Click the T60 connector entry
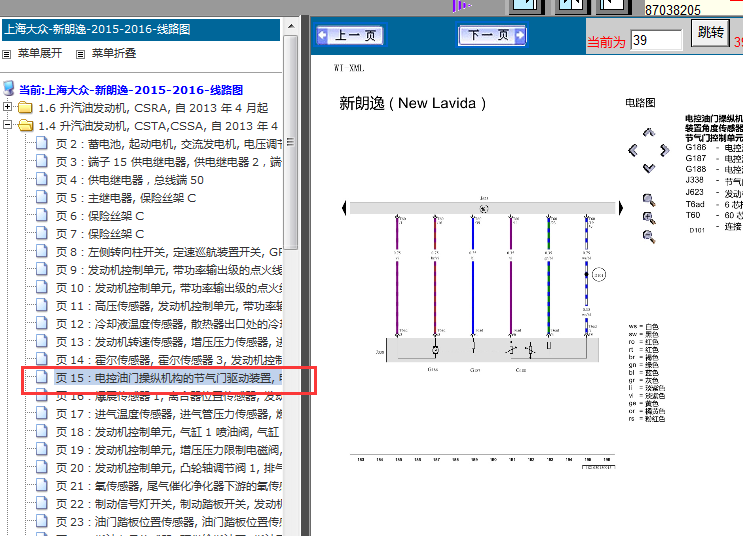 pos(693,215)
